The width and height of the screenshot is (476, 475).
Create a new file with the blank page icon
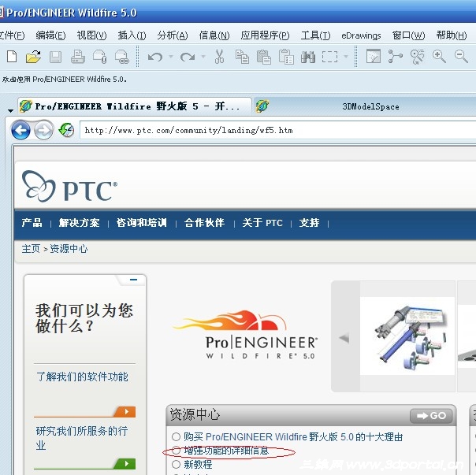12,57
